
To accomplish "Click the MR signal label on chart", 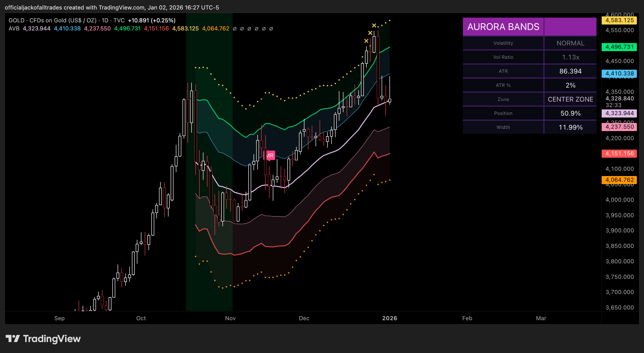I will click(x=269, y=155).
